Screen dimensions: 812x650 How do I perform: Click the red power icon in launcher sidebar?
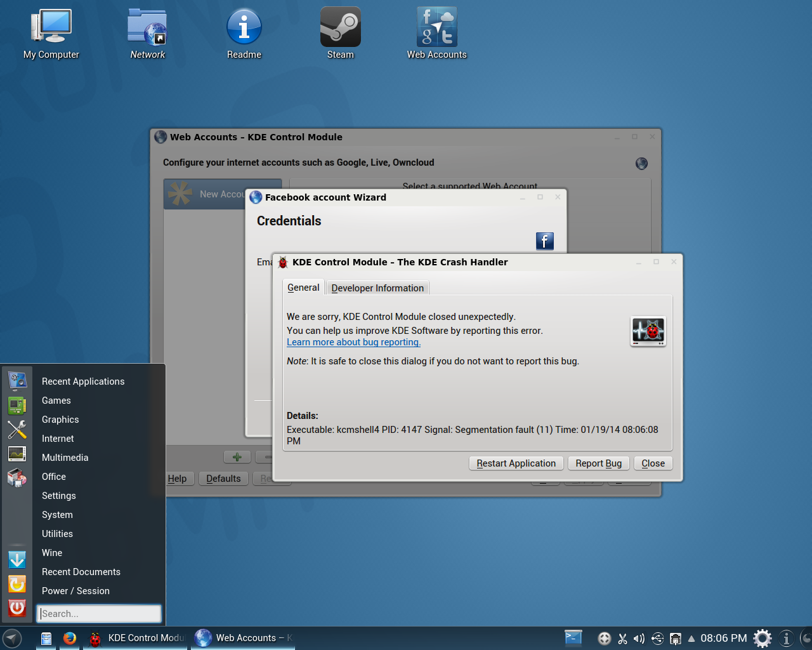coord(17,608)
